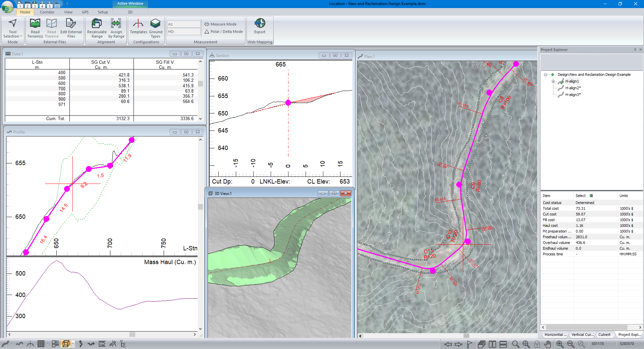Click the HD input field in Measurement group
Viewport: 644px width, 349px height.
[183, 31]
